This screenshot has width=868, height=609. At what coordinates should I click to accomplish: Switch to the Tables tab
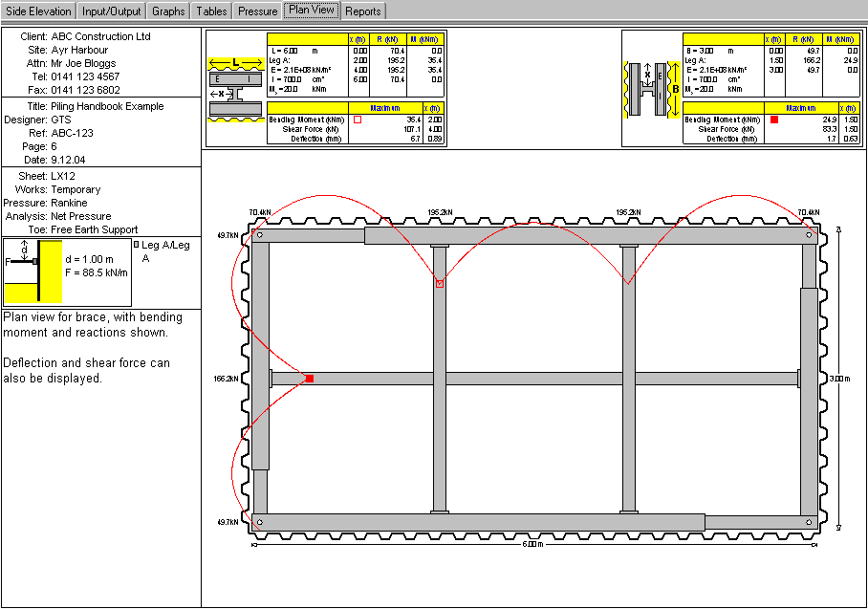tap(212, 11)
